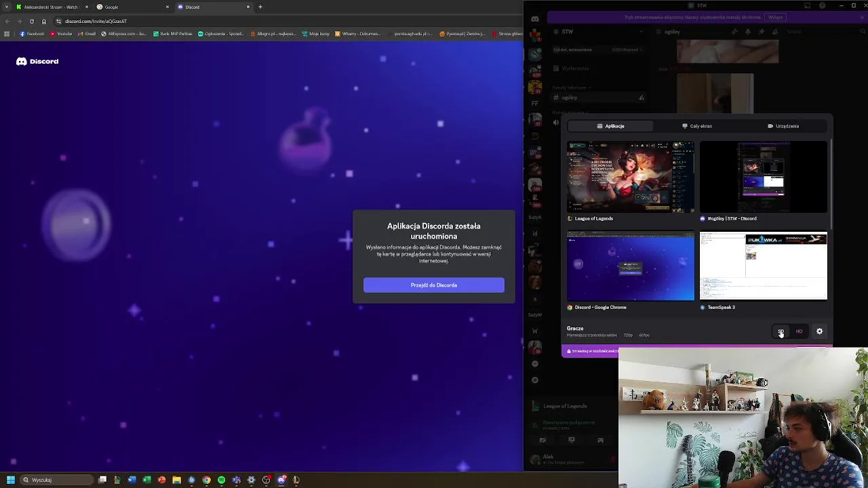Open Task View from taskbar
This screenshot has width=868, height=488.
tap(102, 480)
